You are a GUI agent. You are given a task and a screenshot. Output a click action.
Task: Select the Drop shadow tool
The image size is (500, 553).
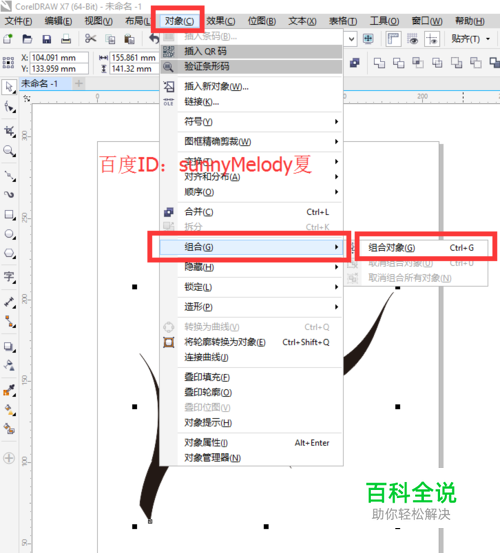point(9,346)
